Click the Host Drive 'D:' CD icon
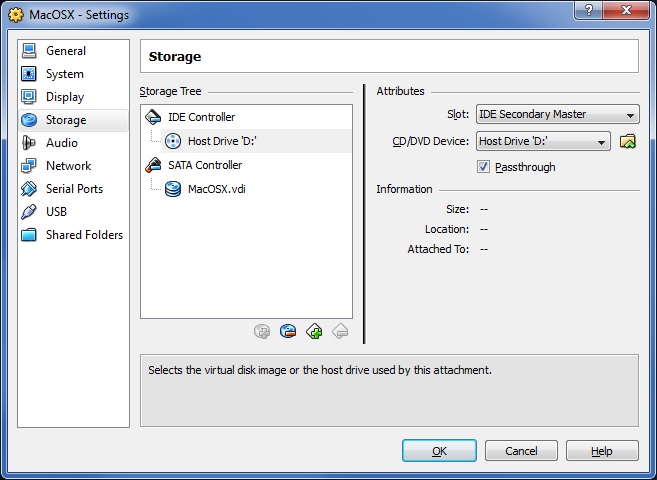 pos(173,141)
